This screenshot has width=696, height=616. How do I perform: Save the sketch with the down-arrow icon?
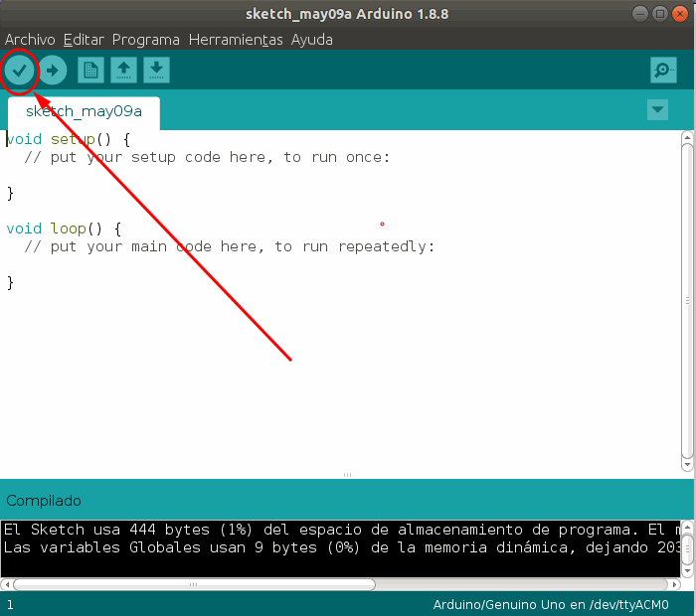click(x=157, y=71)
